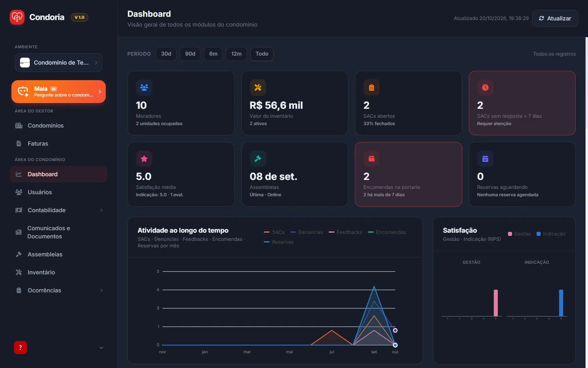Click the blue Indicação satisfaction bar
Image resolution: width=588 pixels, height=368 pixels.
tap(561, 303)
